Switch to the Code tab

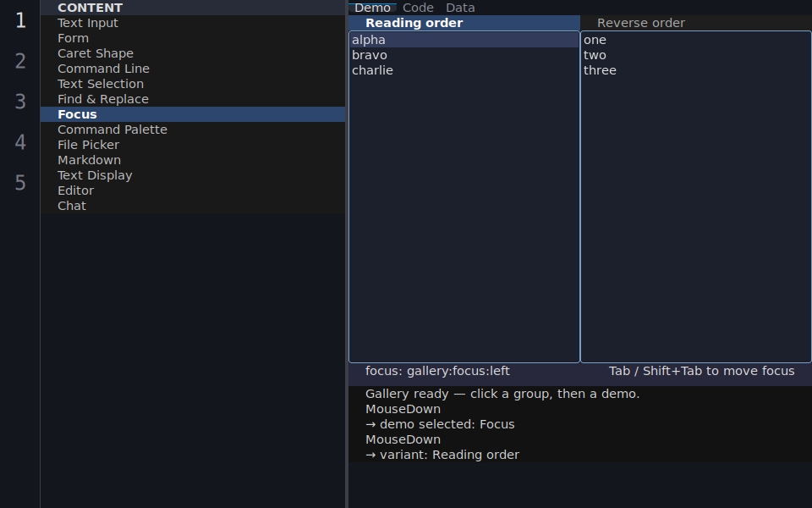coord(418,8)
